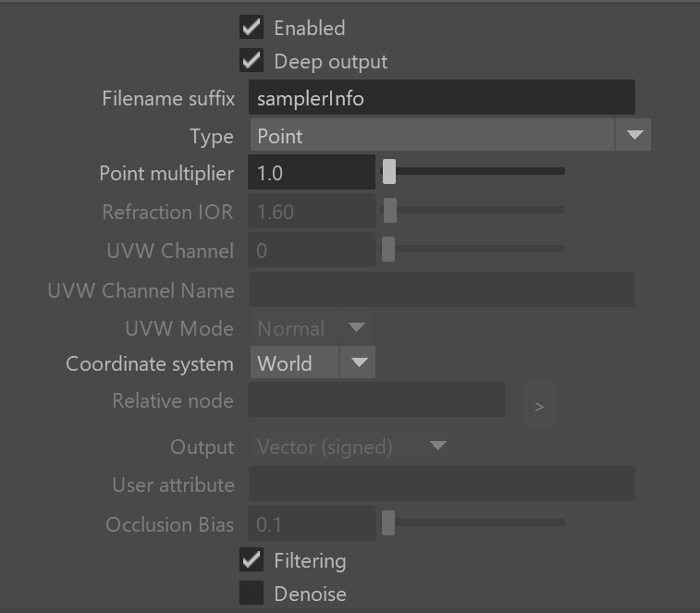
Task: Open the UVW Mode dropdown
Action: pos(311,328)
